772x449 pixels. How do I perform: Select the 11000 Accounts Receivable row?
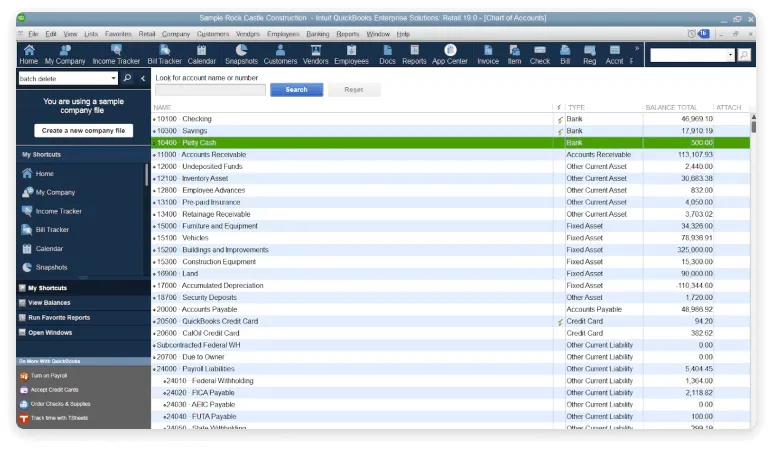point(450,155)
